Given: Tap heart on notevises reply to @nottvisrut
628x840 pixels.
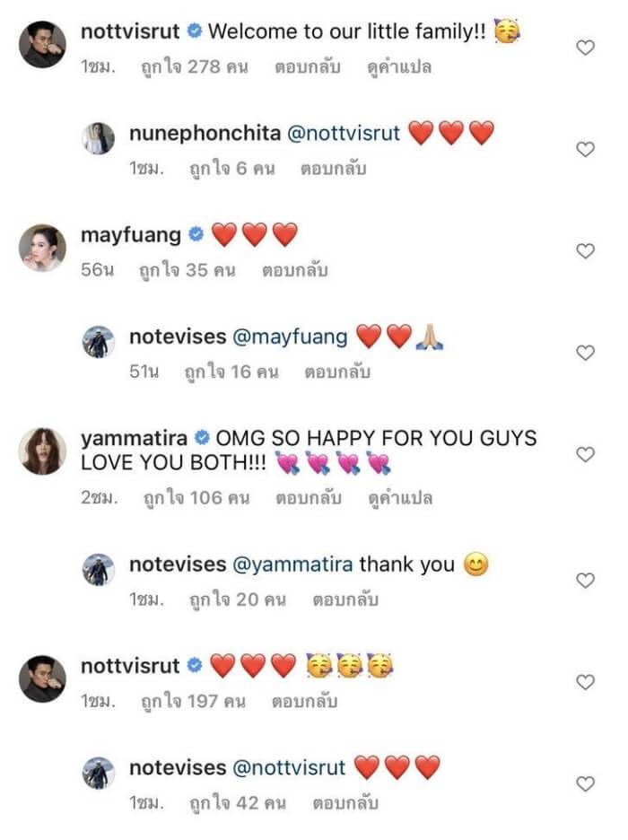Looking at the screenshot, I should click(x=585, y=783).
